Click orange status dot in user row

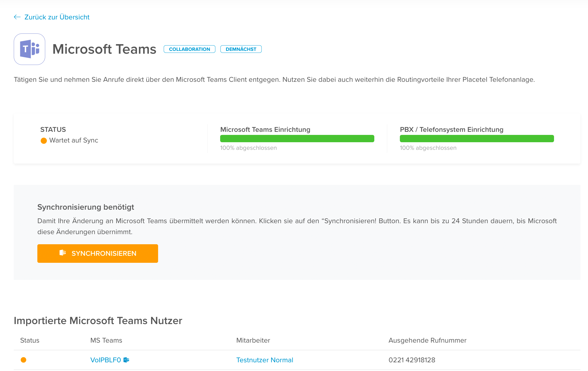24,360
